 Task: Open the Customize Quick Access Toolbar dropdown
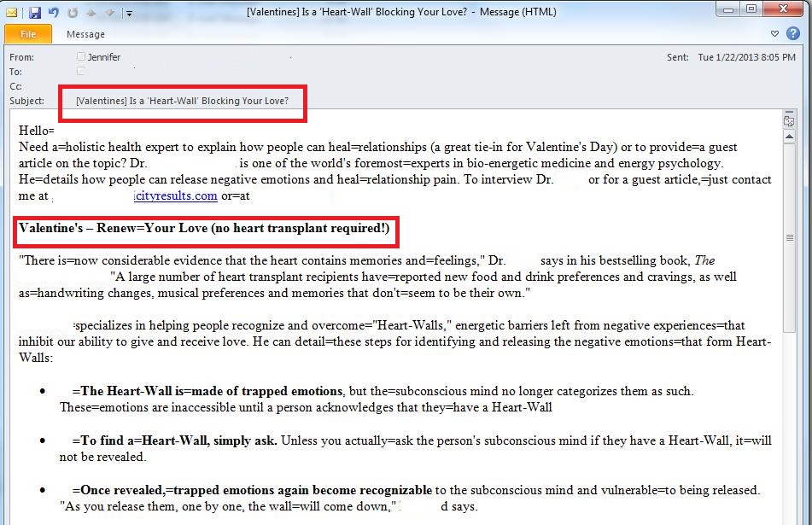click(x=129, y=13)
